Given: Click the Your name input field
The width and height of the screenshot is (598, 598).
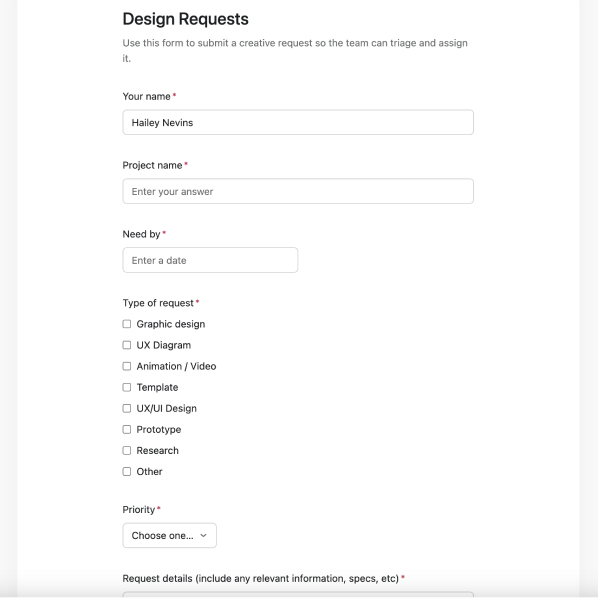Looking at the screenshot, I should tap(298, 122).
